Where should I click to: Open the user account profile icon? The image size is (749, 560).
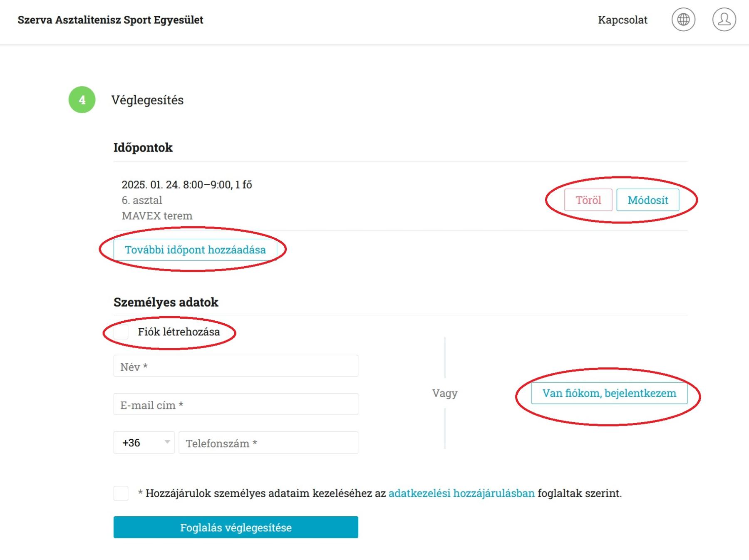pos(724,20)
